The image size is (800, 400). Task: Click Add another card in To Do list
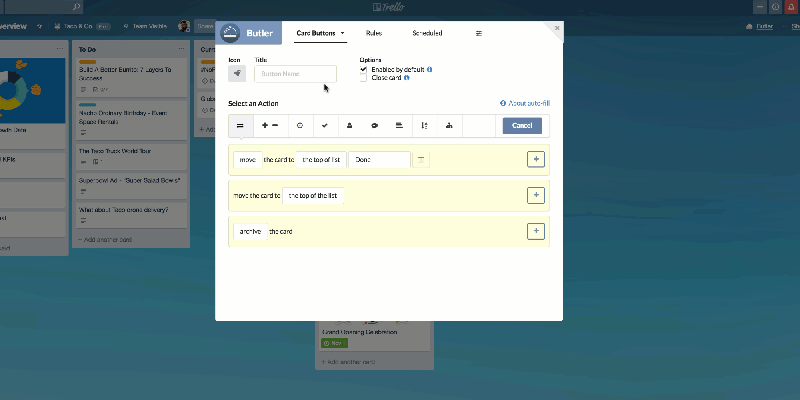pyautogui.click(x=105, y=239)
